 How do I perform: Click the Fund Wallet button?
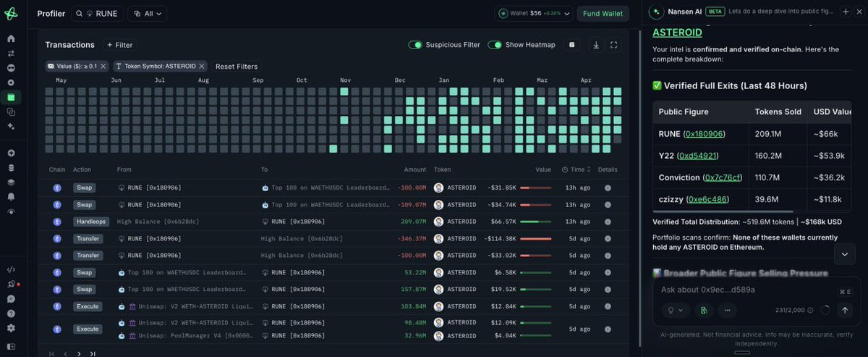pyautogui.click(x=602, y=13)
